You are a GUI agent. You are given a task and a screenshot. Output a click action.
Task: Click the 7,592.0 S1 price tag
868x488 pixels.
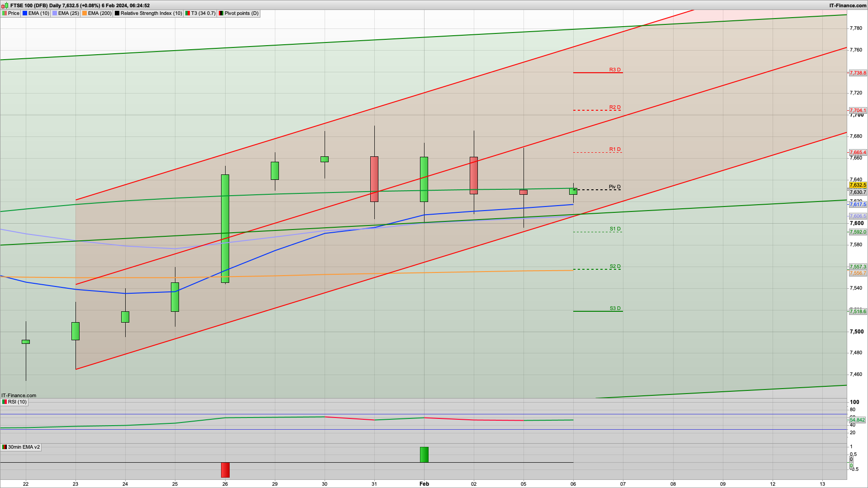pyautogui.click(x=858, y=232)
